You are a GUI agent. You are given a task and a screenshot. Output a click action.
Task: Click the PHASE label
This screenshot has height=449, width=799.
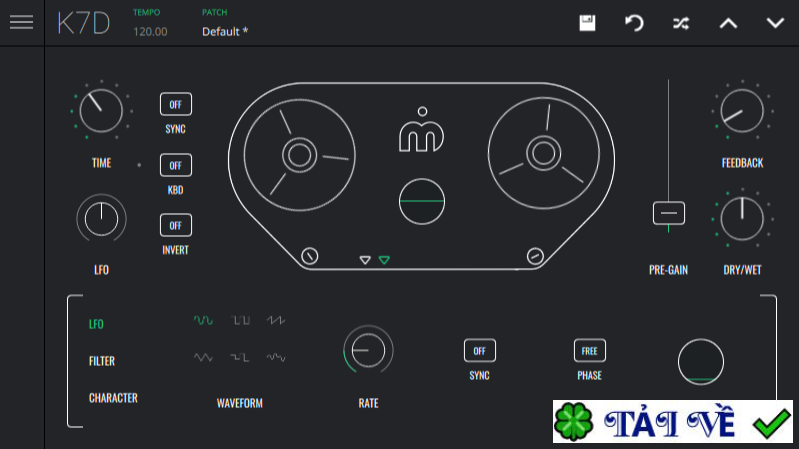coord(590,376)
